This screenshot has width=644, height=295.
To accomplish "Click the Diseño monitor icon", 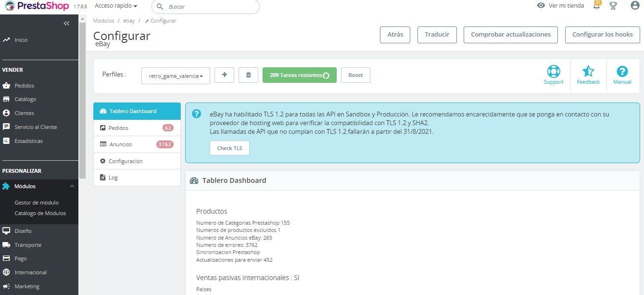I will click(6, 231).
